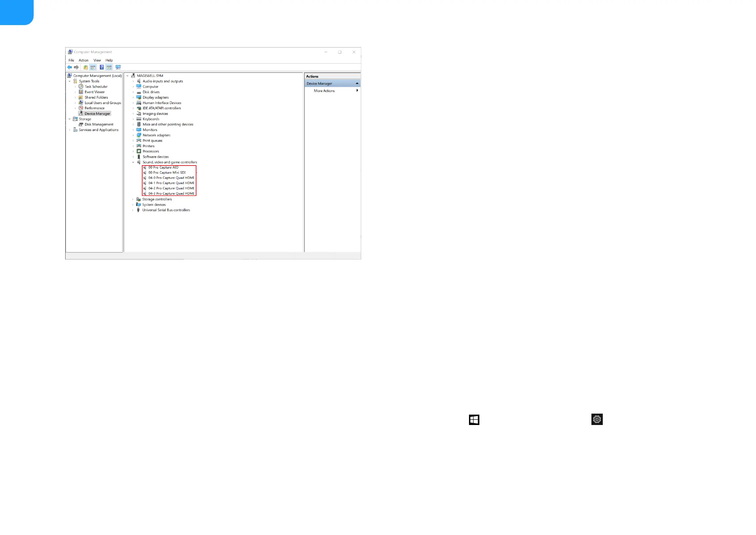
Task: Click the Settings gear icon
Action: (597, 419)
